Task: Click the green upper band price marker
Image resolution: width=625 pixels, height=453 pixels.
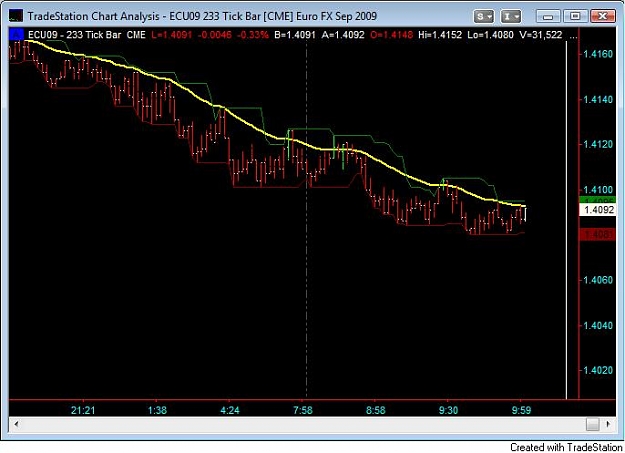Action: tap(597, 200)
